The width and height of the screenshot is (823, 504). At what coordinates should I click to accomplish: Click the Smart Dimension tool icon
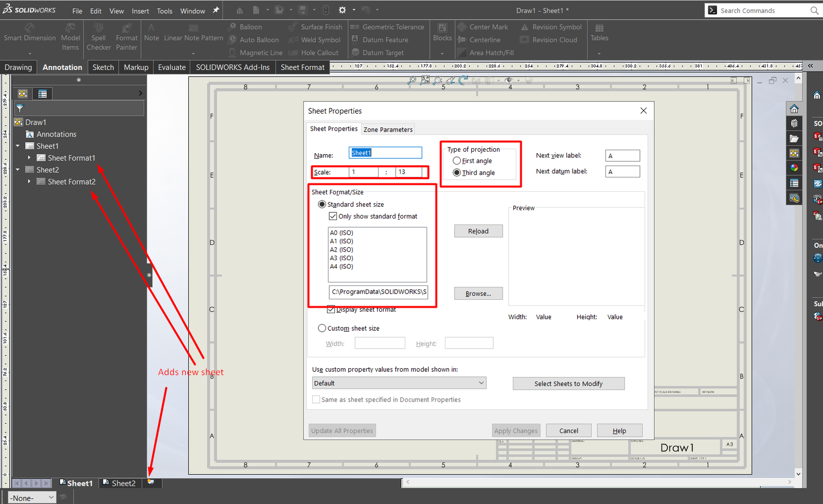point(30,28)
